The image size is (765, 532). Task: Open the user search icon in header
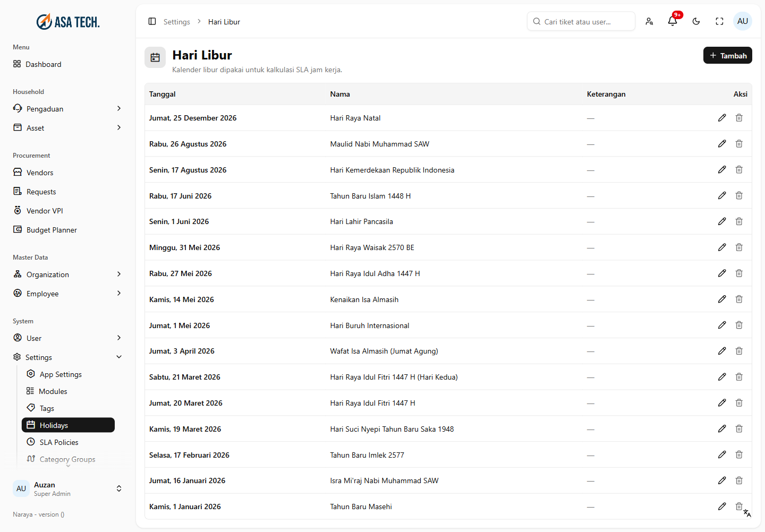pos(649,21)
